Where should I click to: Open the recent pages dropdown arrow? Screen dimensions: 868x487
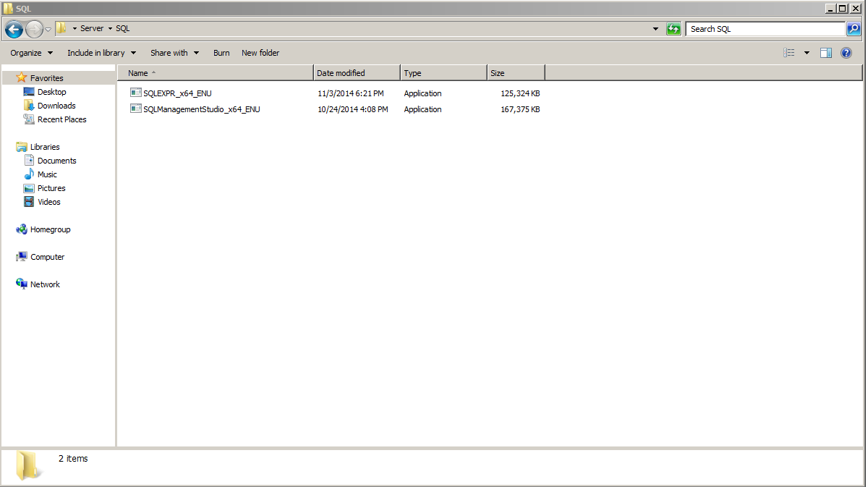tap(48, 30)
